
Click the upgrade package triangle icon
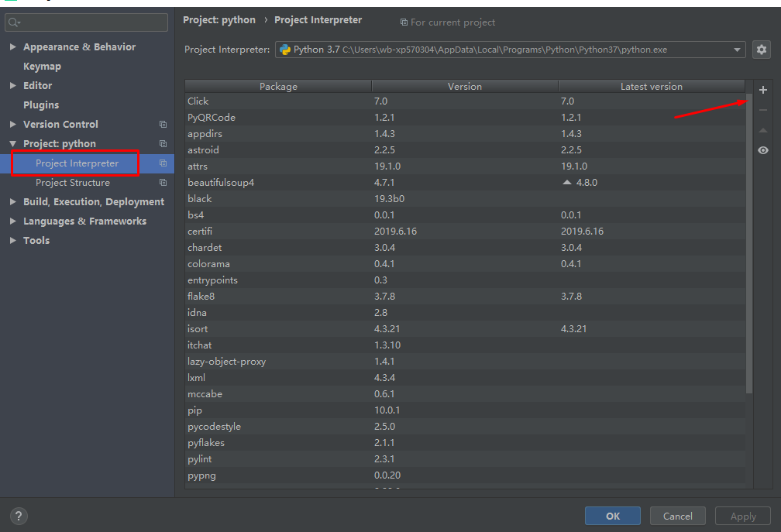[762, 130]
